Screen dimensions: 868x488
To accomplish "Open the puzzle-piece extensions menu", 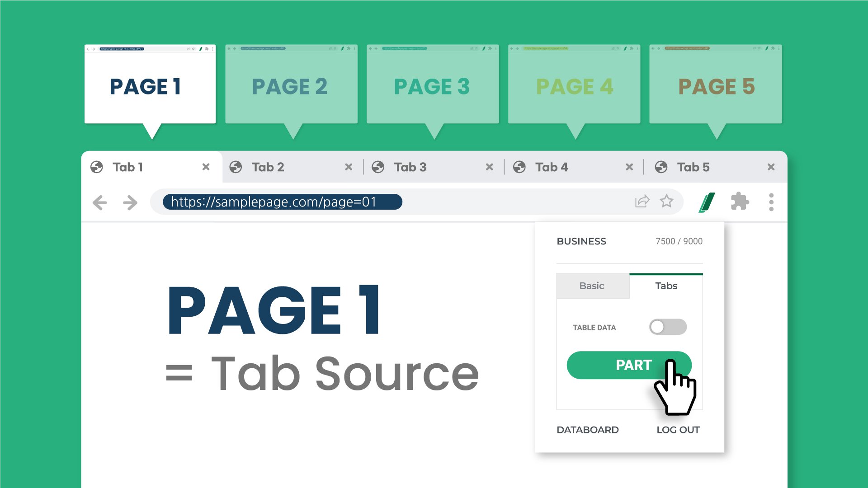I will [740, 202].
